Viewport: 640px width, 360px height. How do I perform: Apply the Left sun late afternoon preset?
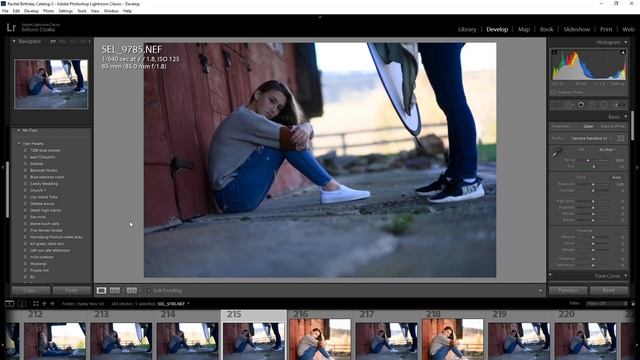pos(50,250)
